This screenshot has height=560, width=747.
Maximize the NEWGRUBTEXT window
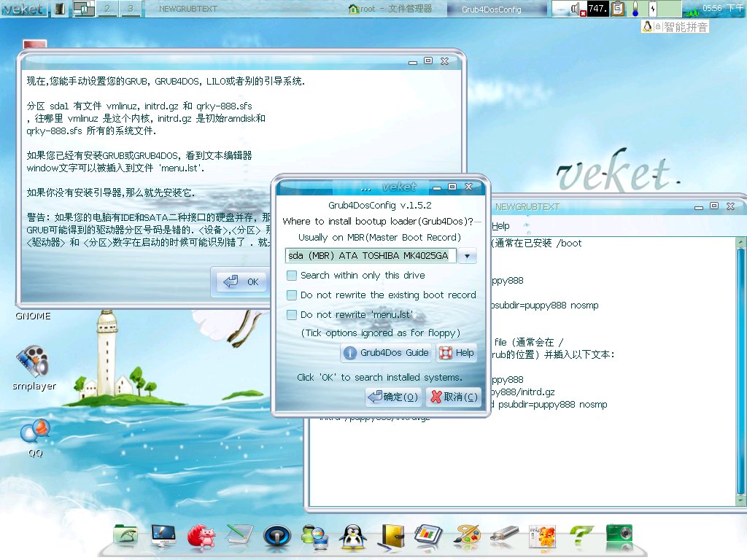[713, 206]
